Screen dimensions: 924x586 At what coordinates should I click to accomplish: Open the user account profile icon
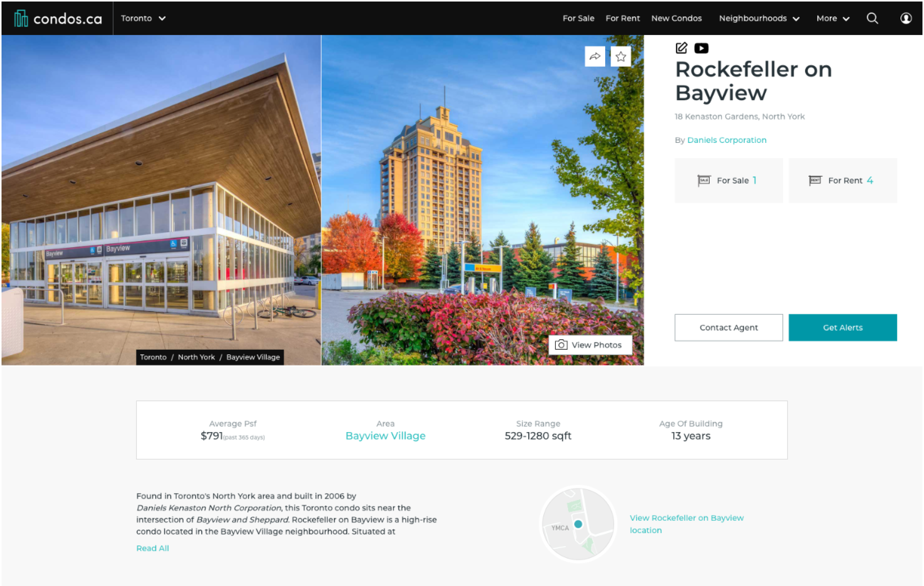tap(906, 18)
